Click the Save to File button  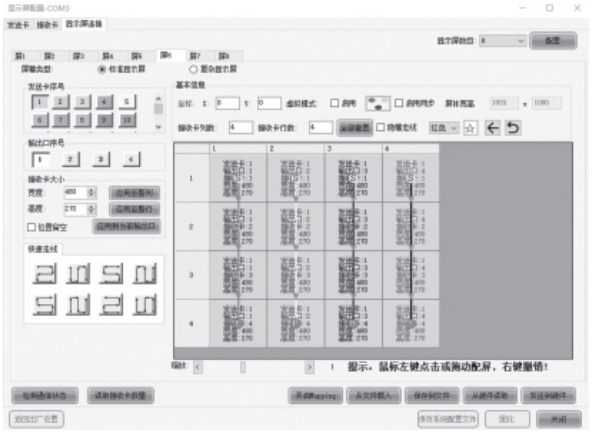click(x=432, y=396)
